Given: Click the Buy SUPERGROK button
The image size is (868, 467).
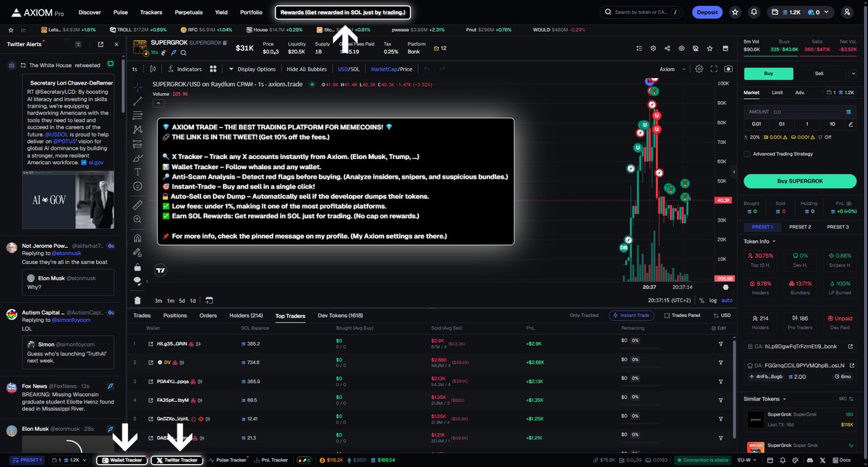Looking at the screenshot, I should (x=799, y=181).
